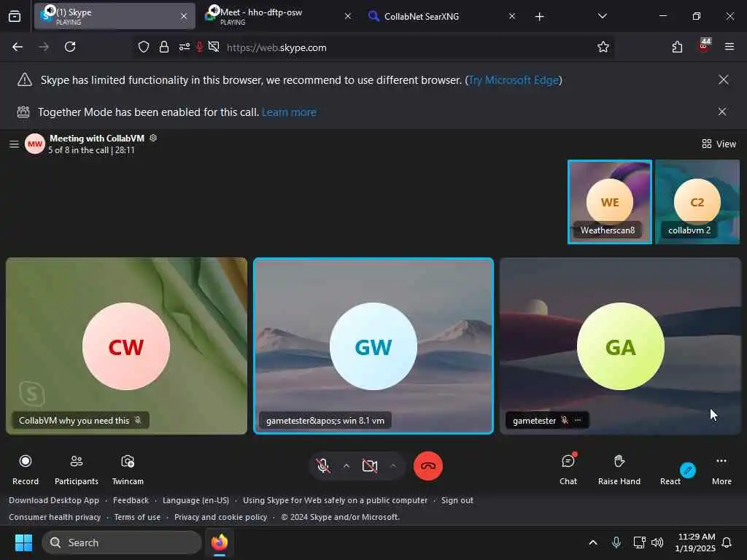
Task: Open the Windows Start menu
Action: click(23, 542)
